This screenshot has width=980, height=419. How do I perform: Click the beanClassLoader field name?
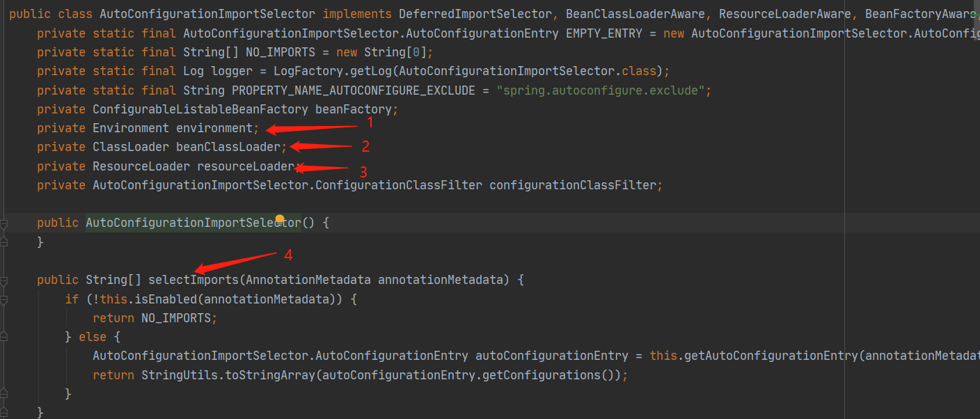pyautogui.click(x=228, y=147)
